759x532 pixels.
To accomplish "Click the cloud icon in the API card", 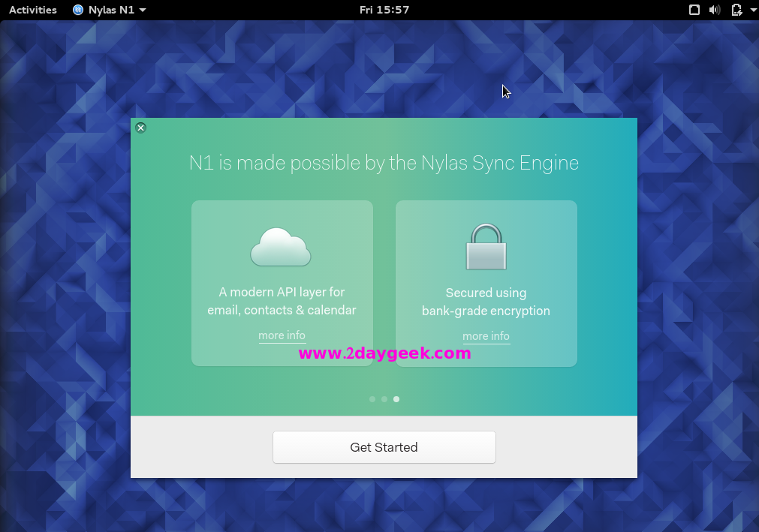I will pos(280,247).
